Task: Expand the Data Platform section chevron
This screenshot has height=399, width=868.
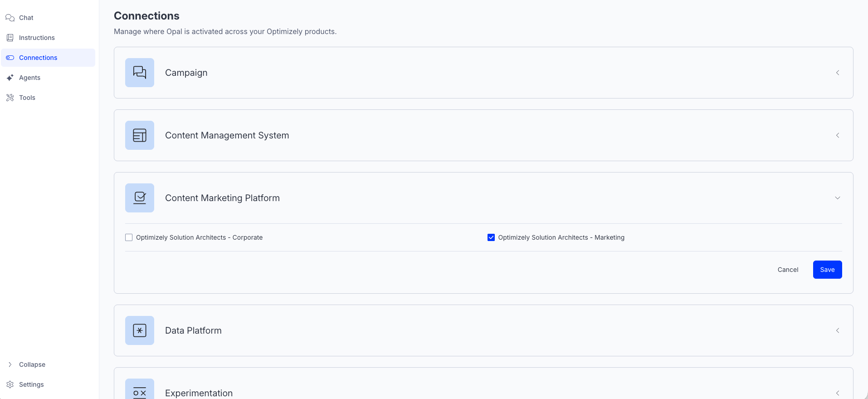Action: 838,330
